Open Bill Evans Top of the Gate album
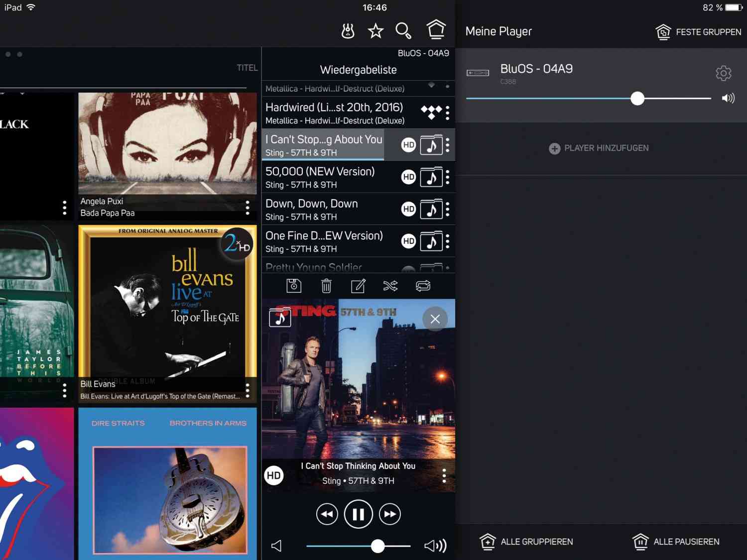Image resolution: width=747 pixels, height=560 pixels. pyautogui.click(x=167, y=314)
